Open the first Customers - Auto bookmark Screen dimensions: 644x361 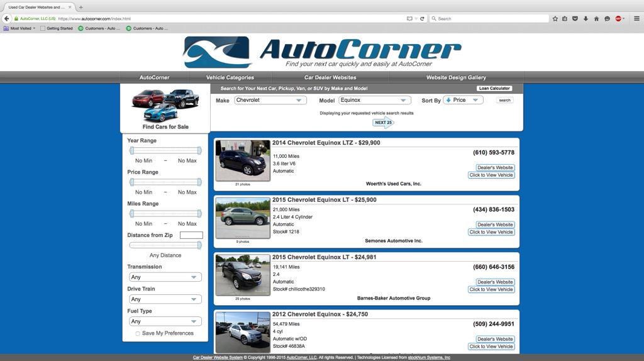[x=99, y=28]
